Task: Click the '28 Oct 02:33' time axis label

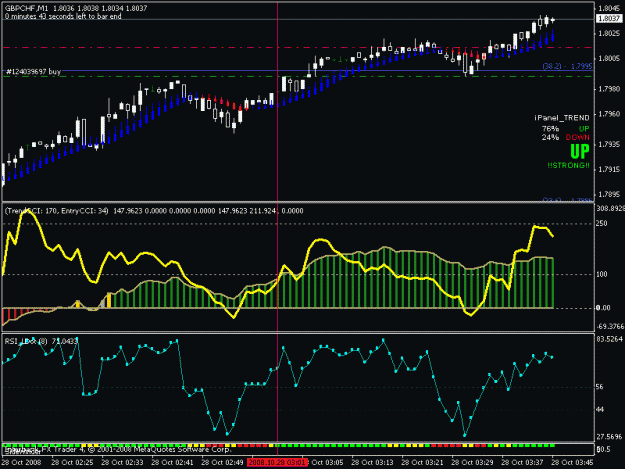Action: (x=122, y=463)
